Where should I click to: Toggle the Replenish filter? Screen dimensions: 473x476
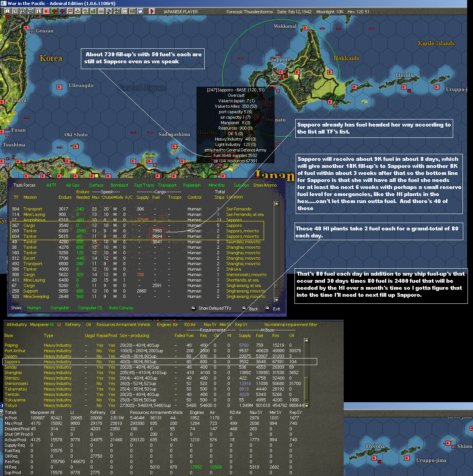192,185
